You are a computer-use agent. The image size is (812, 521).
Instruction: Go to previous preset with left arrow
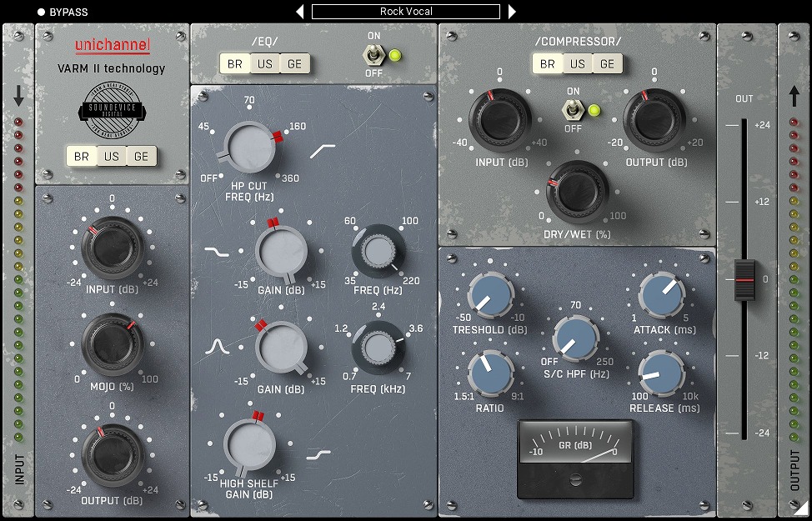tap(300, 12)
